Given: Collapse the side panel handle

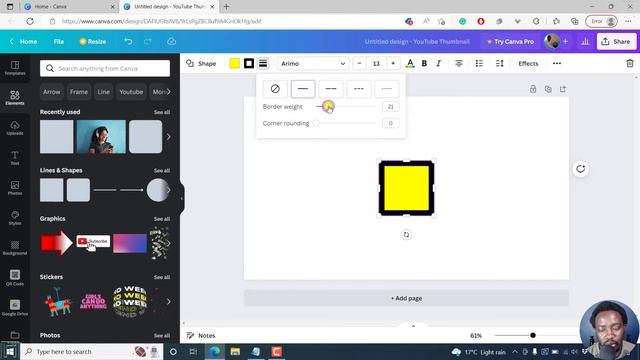Looking at the screenshot, I should (182, 198).
